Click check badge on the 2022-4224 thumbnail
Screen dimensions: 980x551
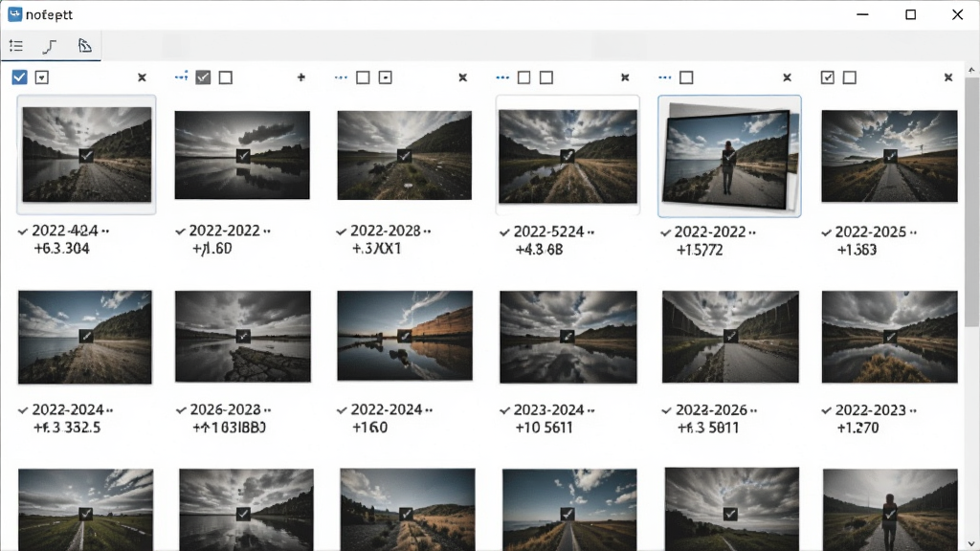click(x=86, y=156)
